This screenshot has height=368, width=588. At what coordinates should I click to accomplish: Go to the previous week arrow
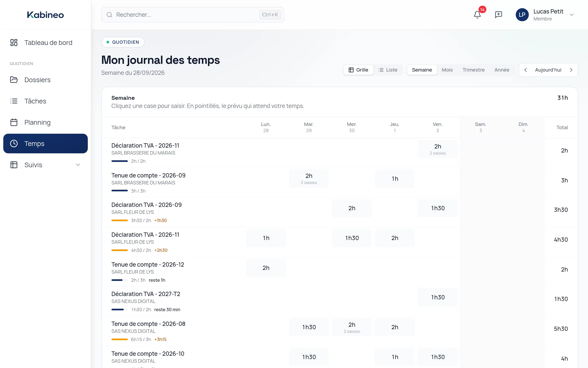click(526, 70)
